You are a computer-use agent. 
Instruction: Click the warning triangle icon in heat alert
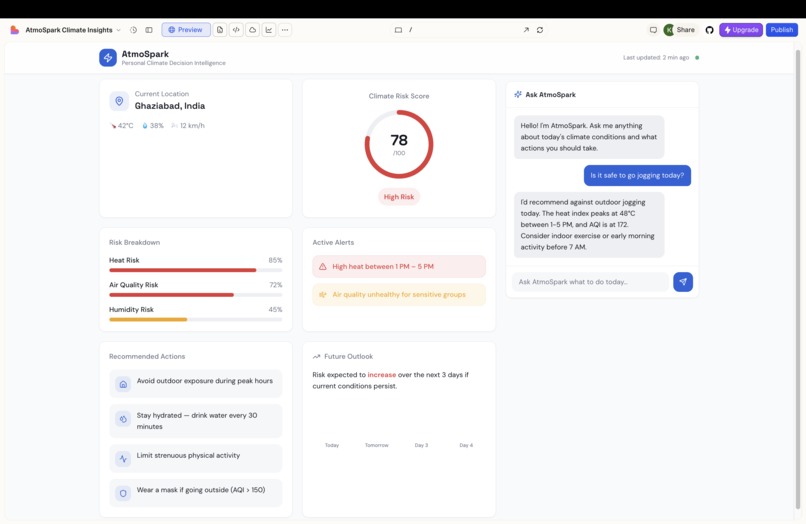[x=323, y=266]
